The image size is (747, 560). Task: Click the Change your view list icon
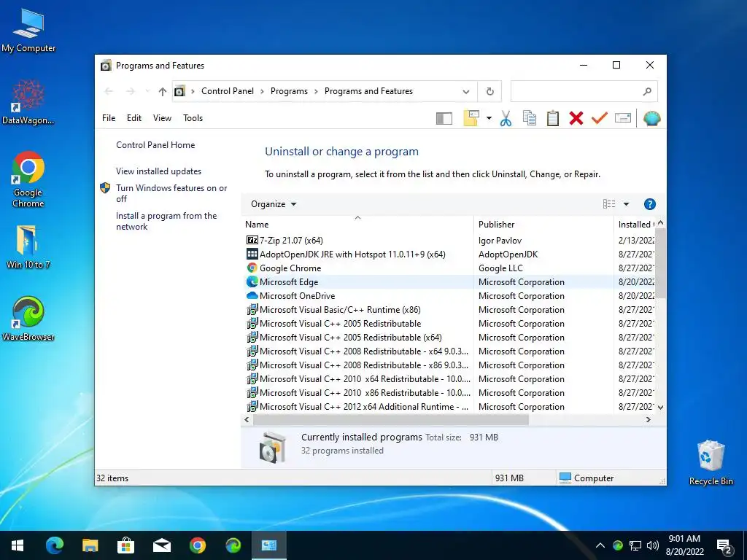[x=609, y=204]
